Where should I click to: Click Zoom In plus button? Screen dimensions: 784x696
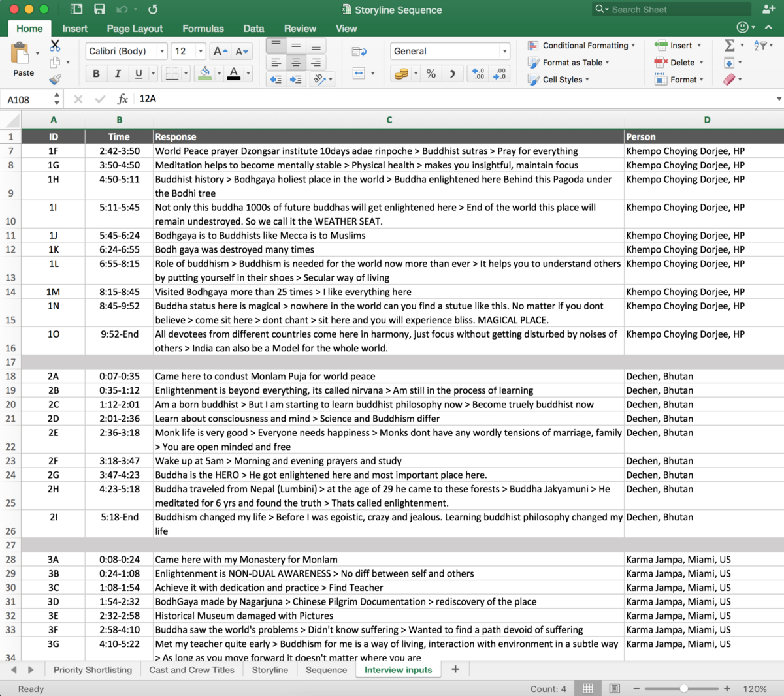coord(727,688)
